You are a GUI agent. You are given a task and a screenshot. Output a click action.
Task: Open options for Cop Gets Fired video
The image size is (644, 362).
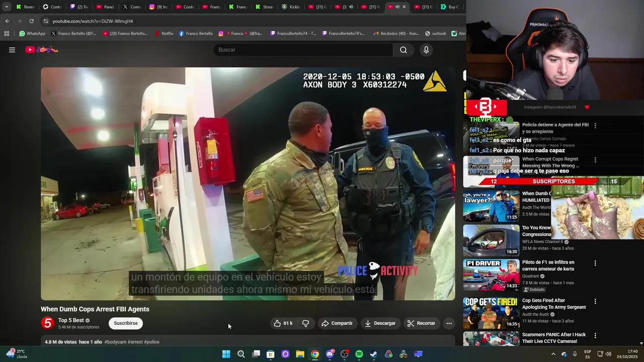(595, 302)
